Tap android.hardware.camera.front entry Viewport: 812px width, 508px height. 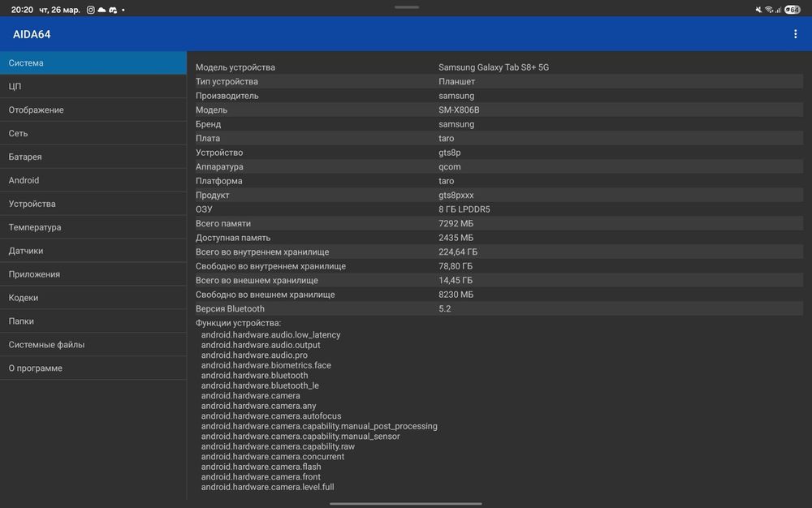pyautogui.click(x=261, y=477)
